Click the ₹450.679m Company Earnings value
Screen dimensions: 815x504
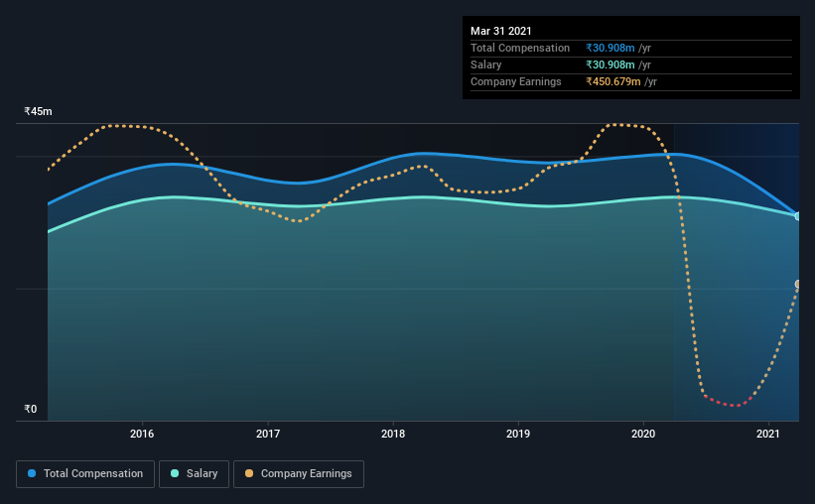click(613, 81)
